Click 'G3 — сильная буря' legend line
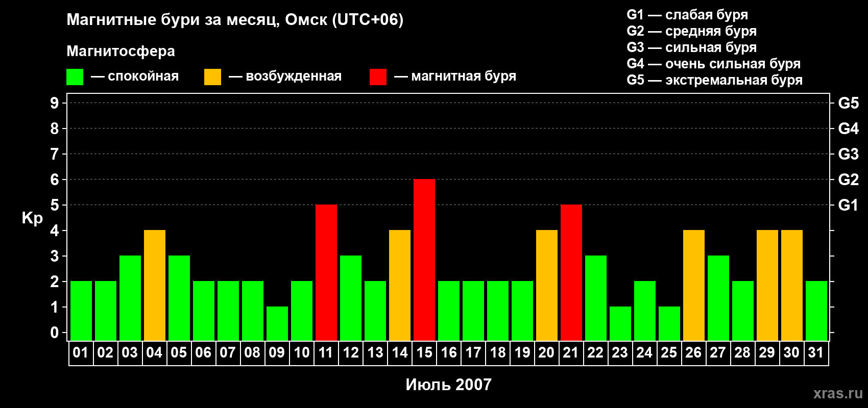 691,48
